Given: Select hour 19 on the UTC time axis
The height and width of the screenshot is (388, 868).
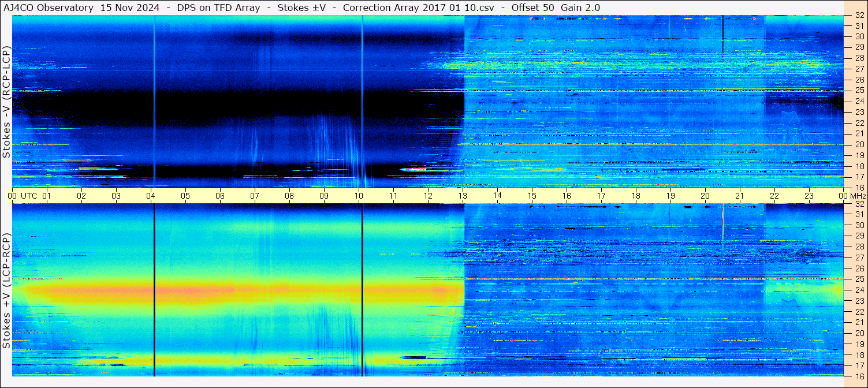Looking at the screenshot, I should coord(670,196).
